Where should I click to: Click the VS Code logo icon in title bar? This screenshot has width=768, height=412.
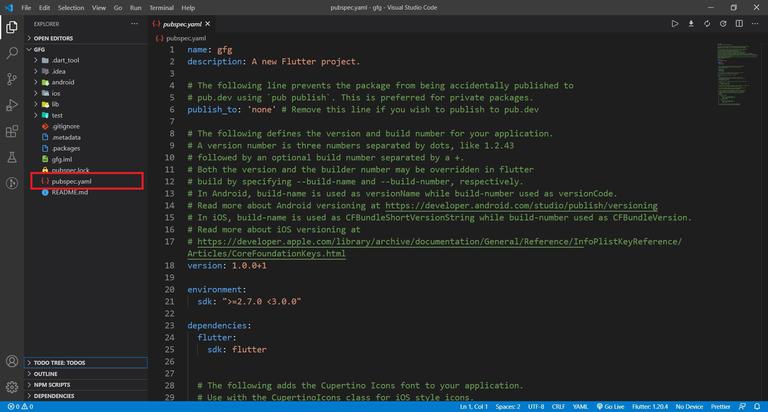click(9, 8)
